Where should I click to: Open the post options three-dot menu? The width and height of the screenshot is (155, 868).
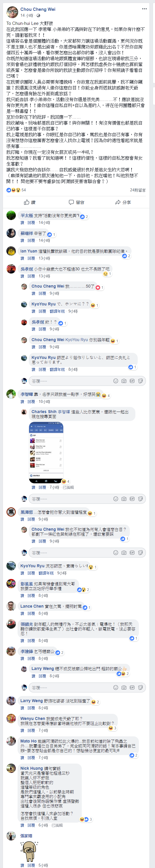pos(144,9)
